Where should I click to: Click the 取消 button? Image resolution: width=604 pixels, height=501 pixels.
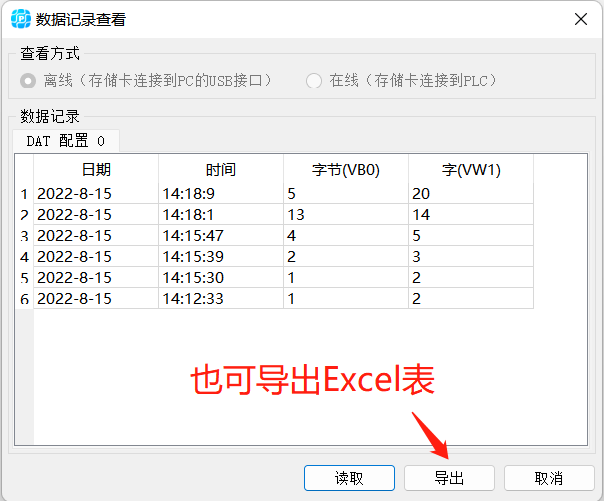(x=549, y=478)
